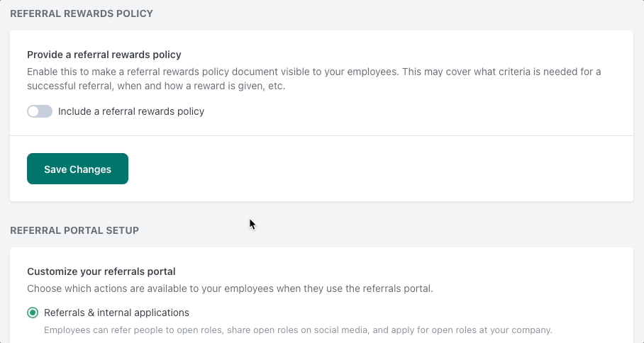Select the Referrals & internal applications radio button
The height and width of the screenshot is (343, 644).
[x=33, y=313]
